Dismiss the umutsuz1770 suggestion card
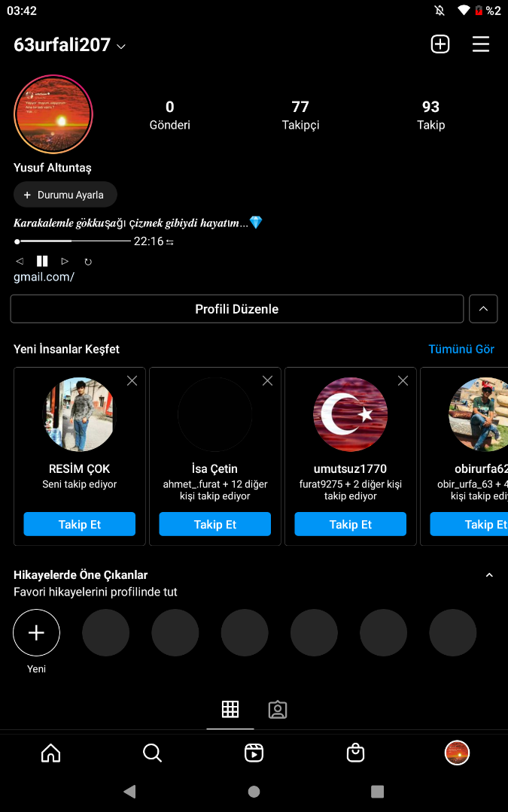 point(403,381)
